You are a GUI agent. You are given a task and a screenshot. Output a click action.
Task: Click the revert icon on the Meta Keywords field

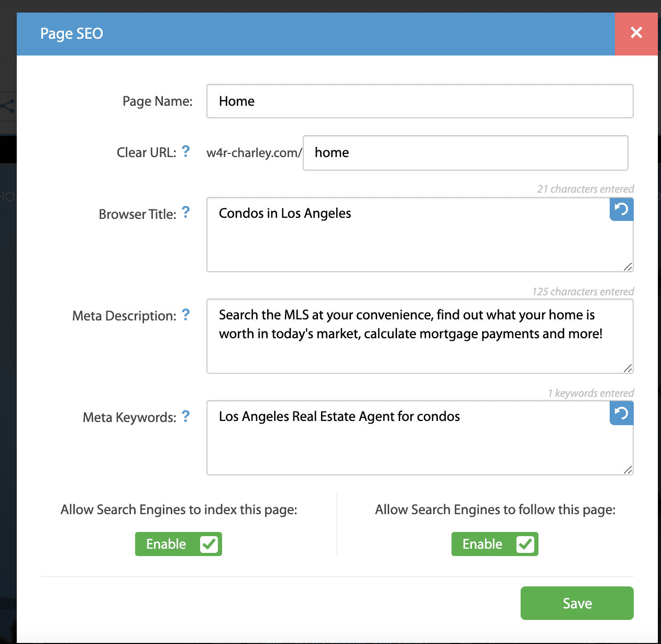pos(621,413)
